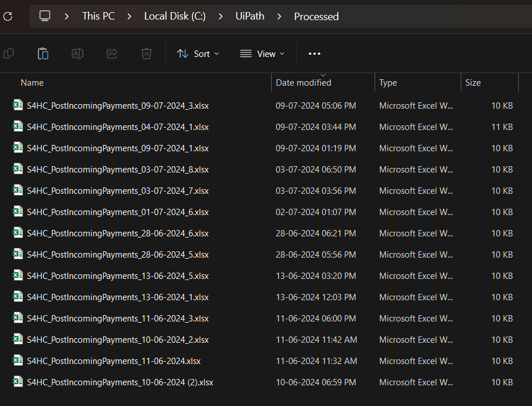This screenshot has height=406, width=532.
Task: Click the Share toolbar icon
Action: tap(112, 53)
